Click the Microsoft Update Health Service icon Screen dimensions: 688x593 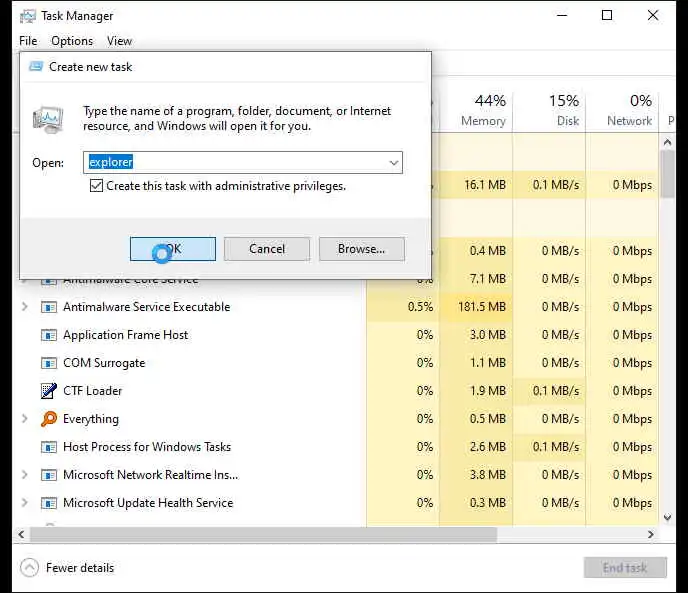49,503
